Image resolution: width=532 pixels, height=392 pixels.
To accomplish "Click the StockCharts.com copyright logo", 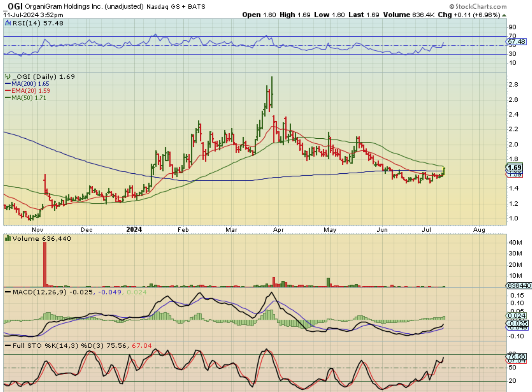I will [478, 6].
